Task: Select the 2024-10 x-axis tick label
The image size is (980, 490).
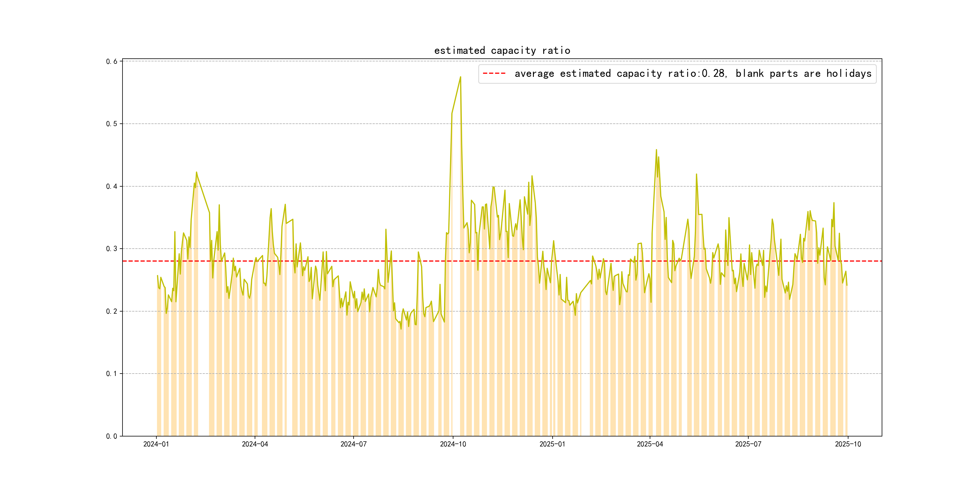Action: pyautogui.click(x=453, y=444)
